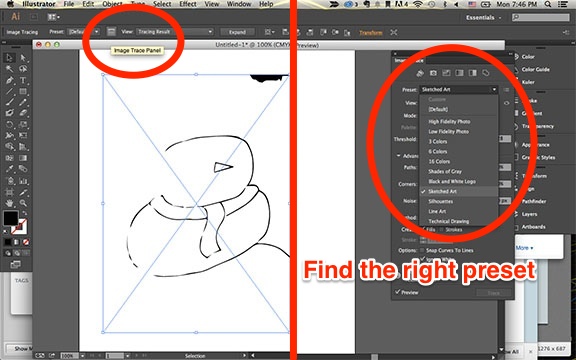Viewport: 576px width, 360px height.
Task: Apply None to the fill or stroke
Action: point(26,242)
